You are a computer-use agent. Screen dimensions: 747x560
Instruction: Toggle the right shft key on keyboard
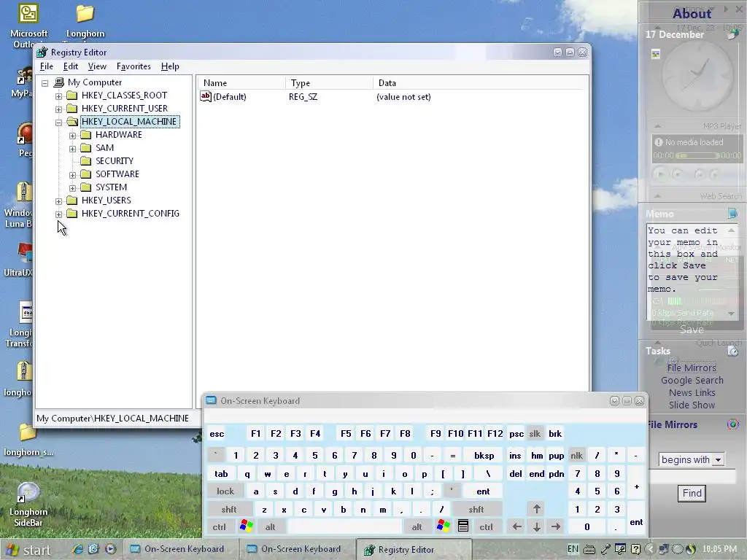click(476, 509)
